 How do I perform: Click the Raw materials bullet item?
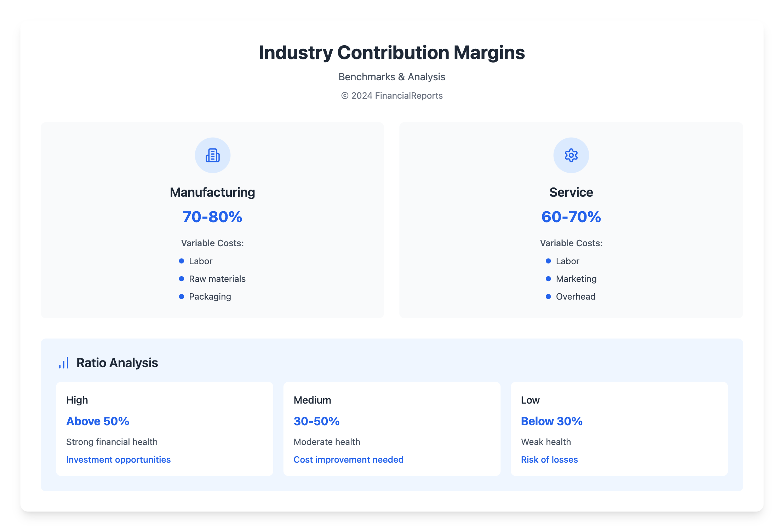pos(217,279)
